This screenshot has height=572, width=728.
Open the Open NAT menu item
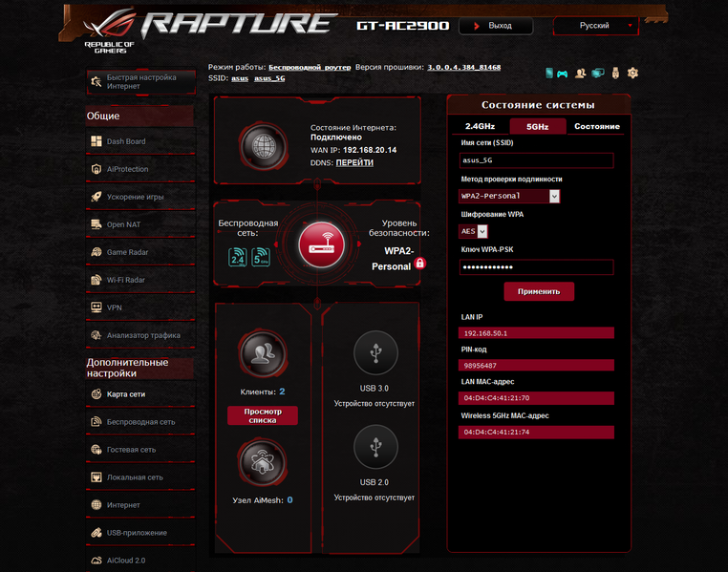coord(140,224)
